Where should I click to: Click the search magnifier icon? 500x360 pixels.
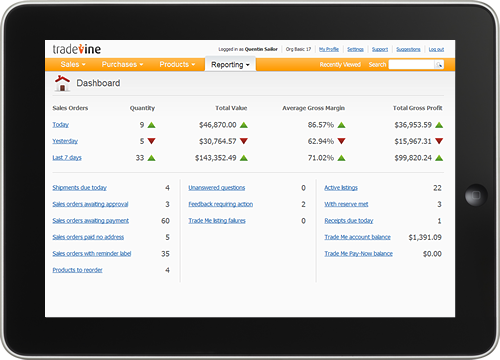click(x=439, y=65)
